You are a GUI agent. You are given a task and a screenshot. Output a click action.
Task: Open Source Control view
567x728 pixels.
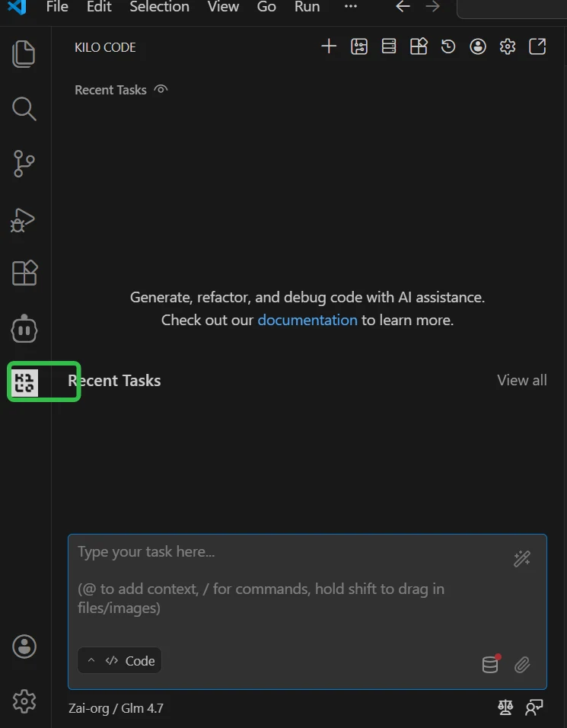click(x=24, y=164)
